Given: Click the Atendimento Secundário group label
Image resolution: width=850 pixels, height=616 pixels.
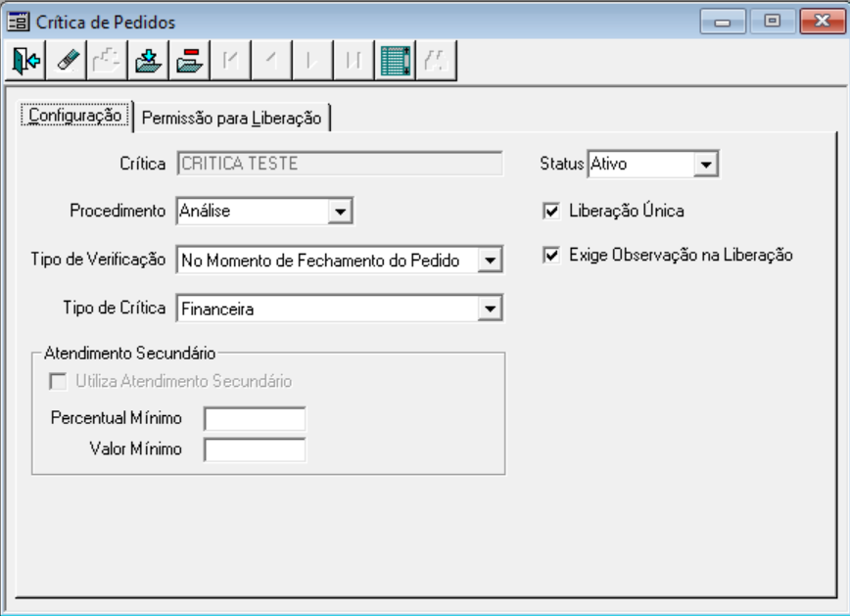Looking at the screenshot, I should pos(129,353).
